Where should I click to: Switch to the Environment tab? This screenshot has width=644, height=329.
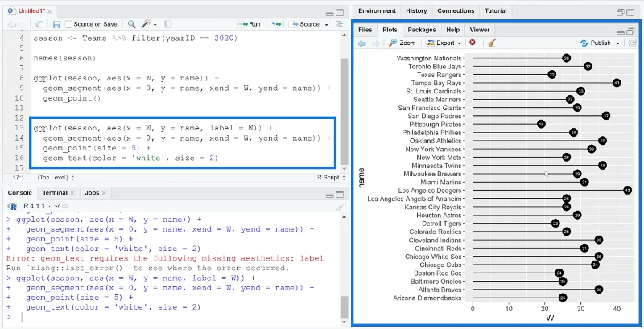(377, 11)
